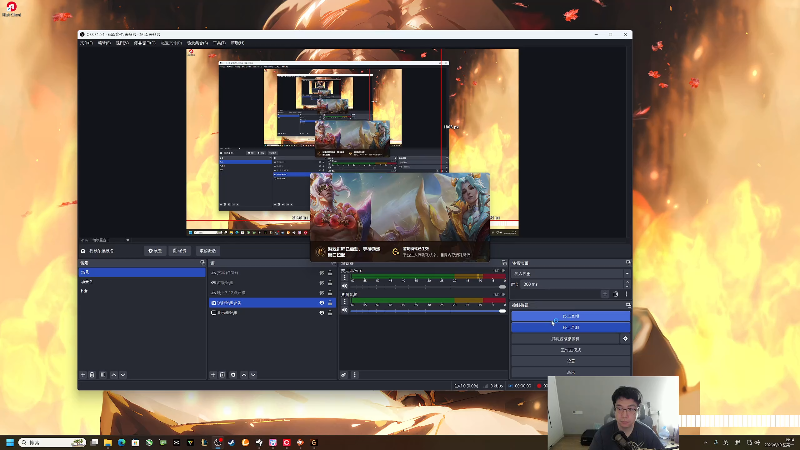Open source properties gear in Sources toolbar
The height and width of the screenshot is (450, 800).
(x=233, y=374)
